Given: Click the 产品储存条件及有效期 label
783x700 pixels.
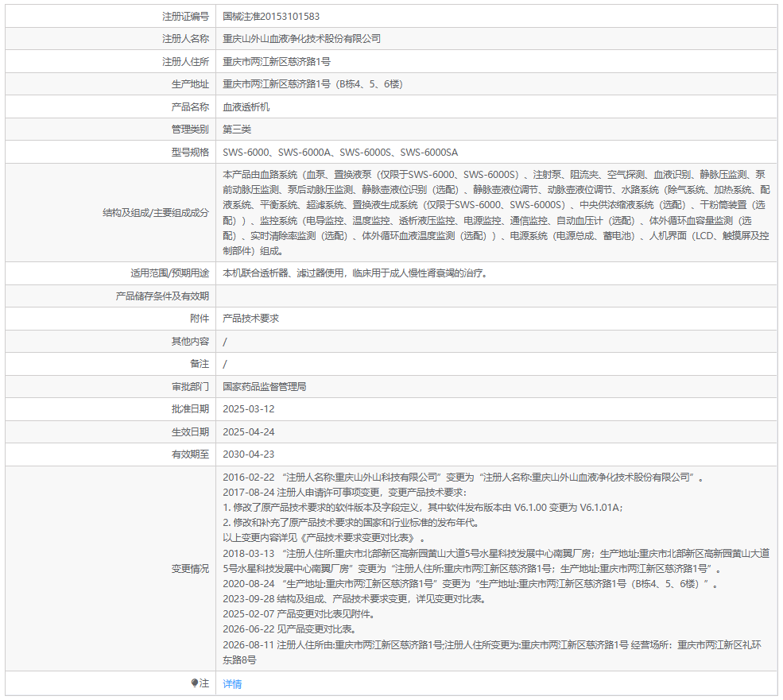Looking at the screenshot, I should point(162,296).
